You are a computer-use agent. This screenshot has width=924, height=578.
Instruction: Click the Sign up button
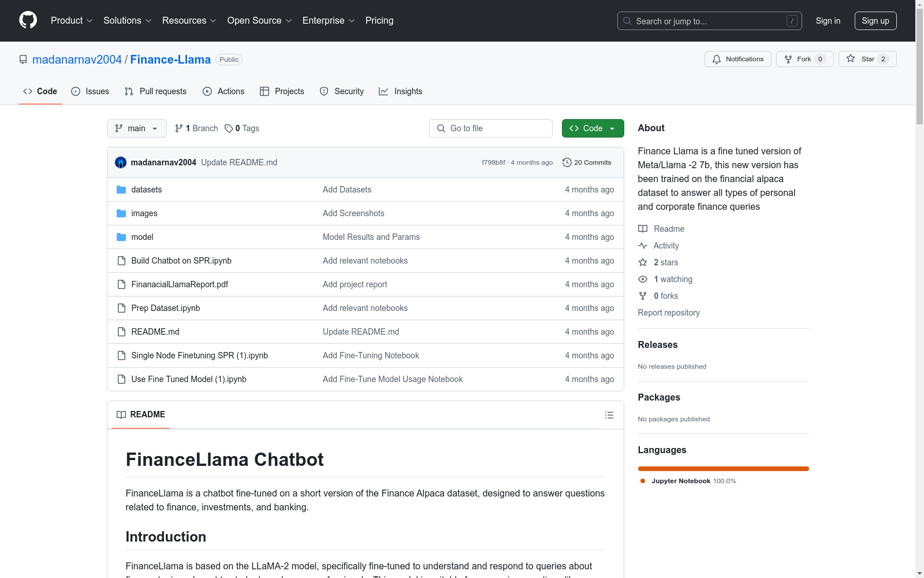tap(875, 21)
